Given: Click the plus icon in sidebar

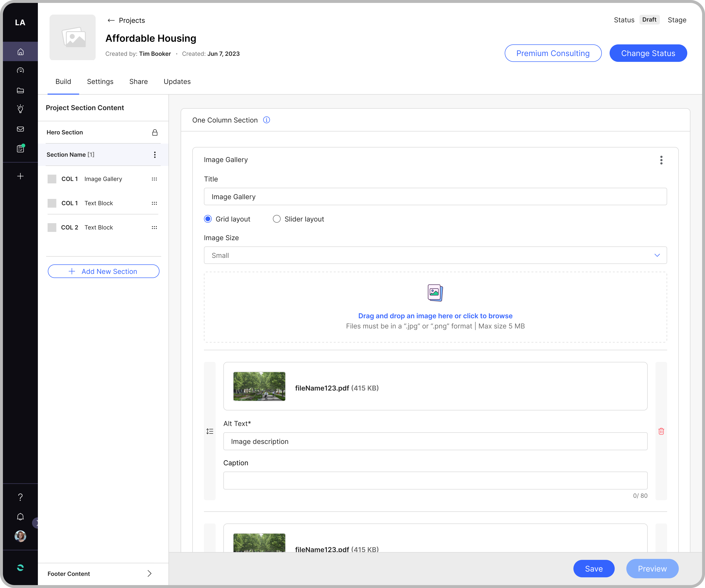Looking at the screenshot, I should coord(20,176).
